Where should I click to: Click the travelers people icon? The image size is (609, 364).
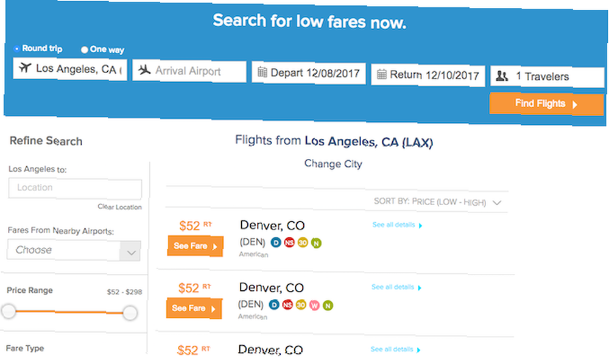[x=502, y=76]
